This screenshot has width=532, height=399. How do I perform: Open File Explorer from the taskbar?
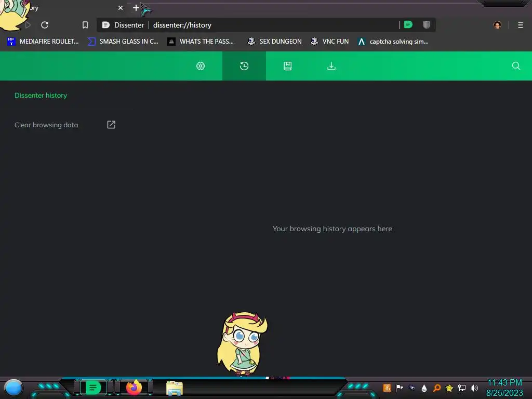[175, 388]
